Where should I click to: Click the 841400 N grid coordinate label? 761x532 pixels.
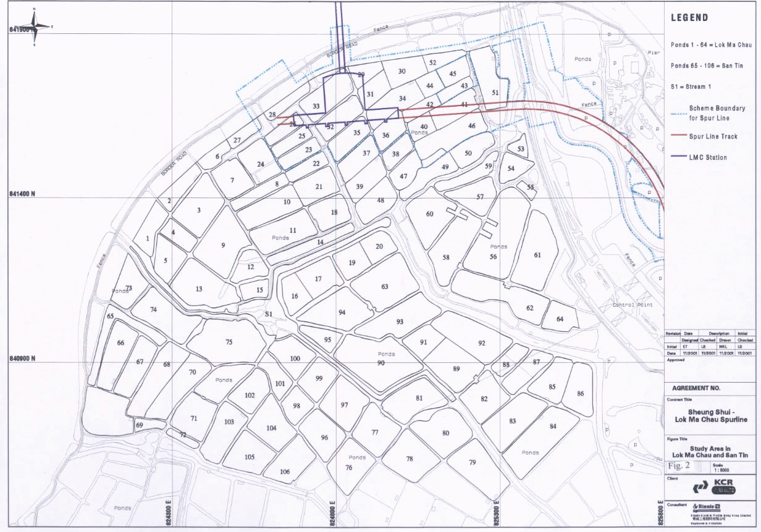(x=22, y=194)
